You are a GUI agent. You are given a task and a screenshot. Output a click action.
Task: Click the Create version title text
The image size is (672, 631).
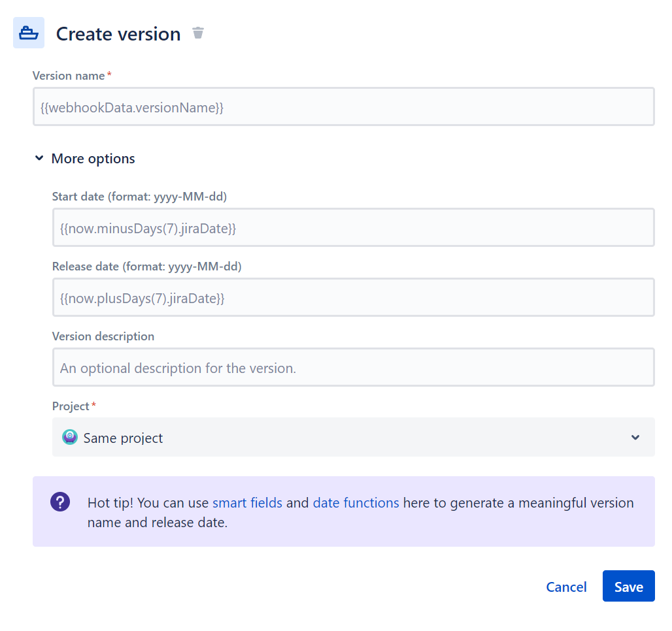(x=118, y=33)
